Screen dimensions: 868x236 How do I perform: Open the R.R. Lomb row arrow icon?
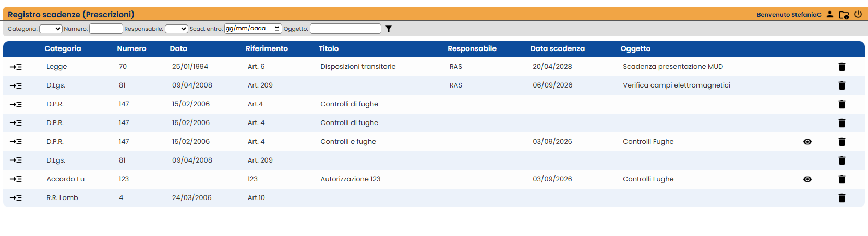click(16, 198)
